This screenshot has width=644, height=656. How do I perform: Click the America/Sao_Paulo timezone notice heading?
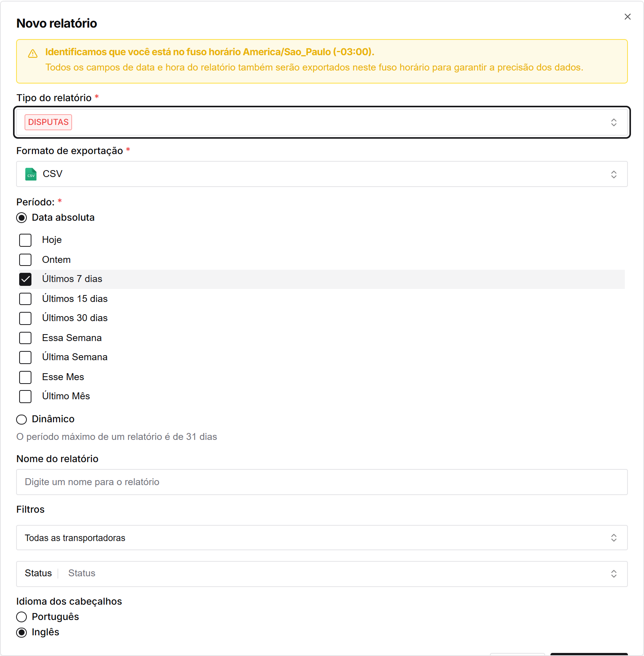tap(210, 52)
